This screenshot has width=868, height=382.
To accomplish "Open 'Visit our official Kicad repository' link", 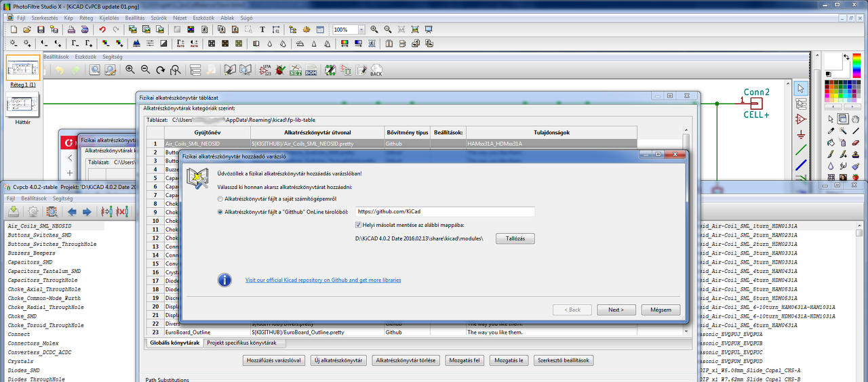I will 323,280.
